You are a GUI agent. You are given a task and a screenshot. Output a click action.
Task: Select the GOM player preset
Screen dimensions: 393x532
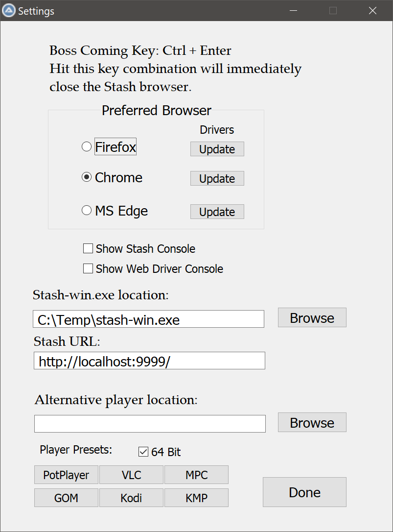[x=66, y=498]
